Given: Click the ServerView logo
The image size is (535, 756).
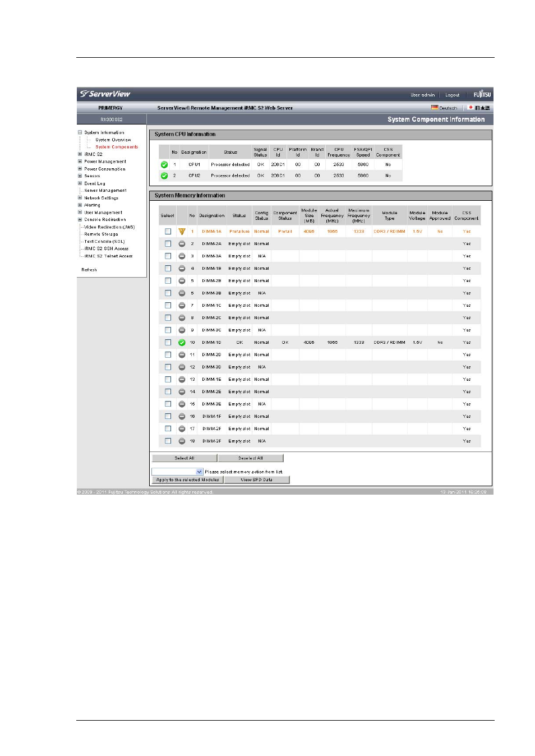Looking at the screenshot, I should pos(105,94).
